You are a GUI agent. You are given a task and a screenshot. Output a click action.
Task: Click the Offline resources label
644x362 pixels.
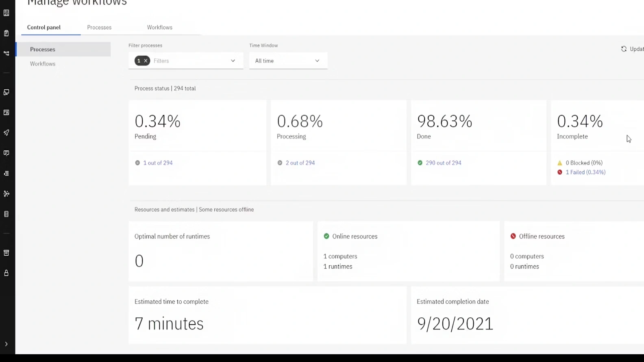click(x=542, y=236)
